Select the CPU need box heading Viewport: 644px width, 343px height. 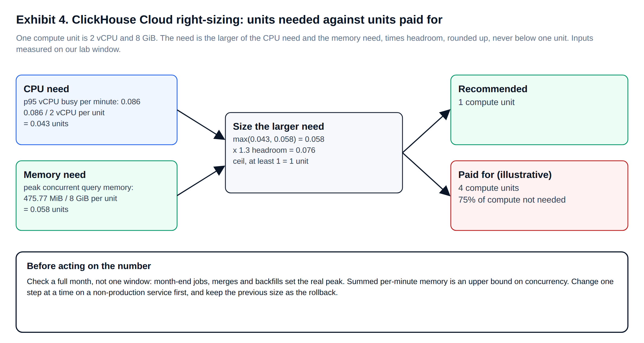(x=46, y=89)
